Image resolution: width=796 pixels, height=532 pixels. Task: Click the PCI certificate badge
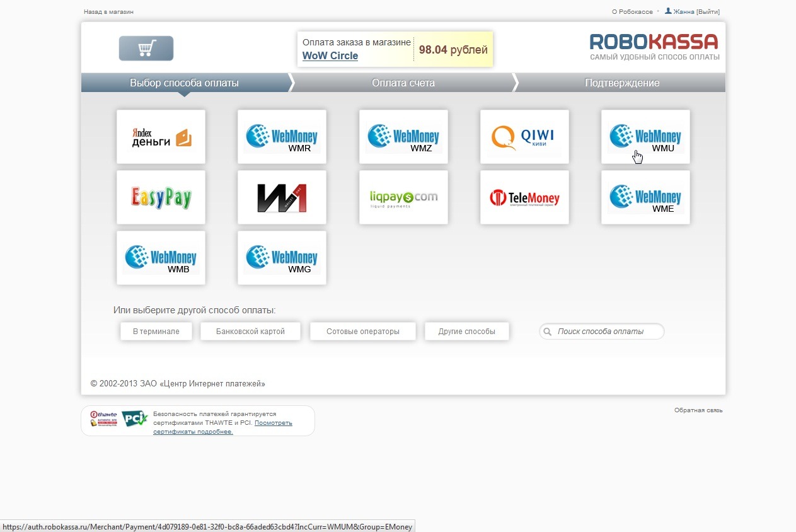[134, 419]
